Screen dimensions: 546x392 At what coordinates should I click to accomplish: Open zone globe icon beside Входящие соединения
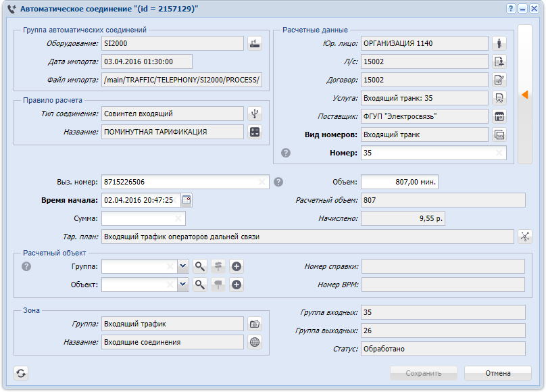tap(255, 342)
